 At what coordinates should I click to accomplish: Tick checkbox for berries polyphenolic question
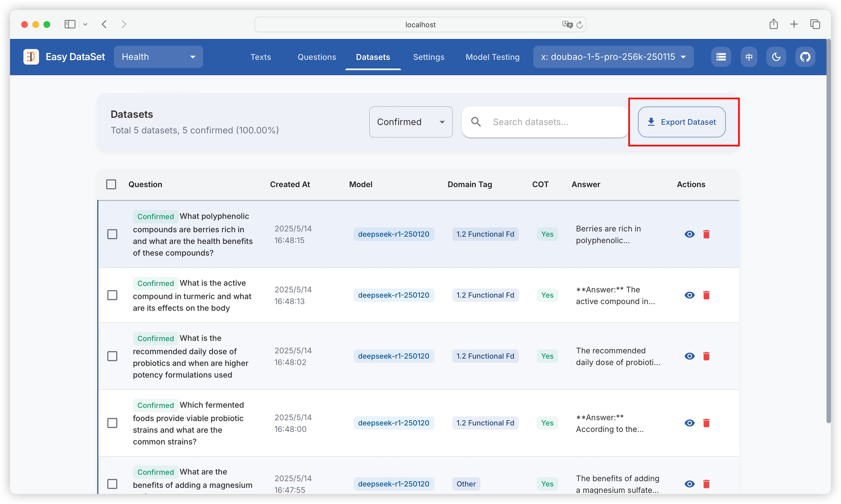112,234
